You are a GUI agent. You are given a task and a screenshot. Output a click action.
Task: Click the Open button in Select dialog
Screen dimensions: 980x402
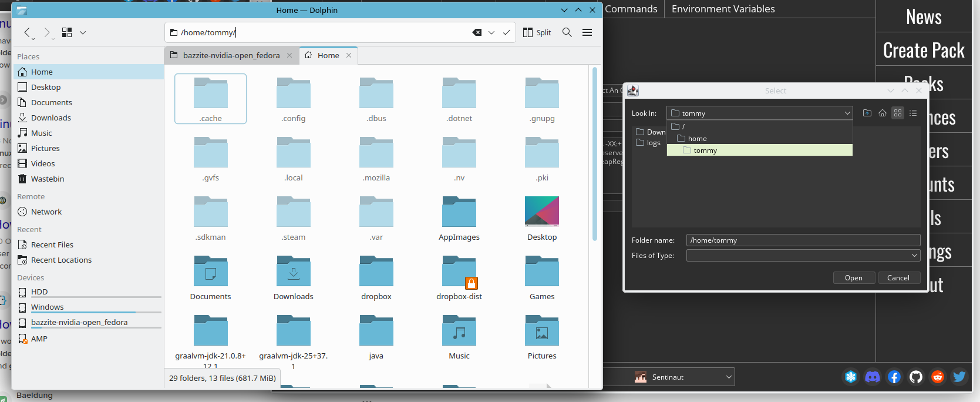(854, 278)
